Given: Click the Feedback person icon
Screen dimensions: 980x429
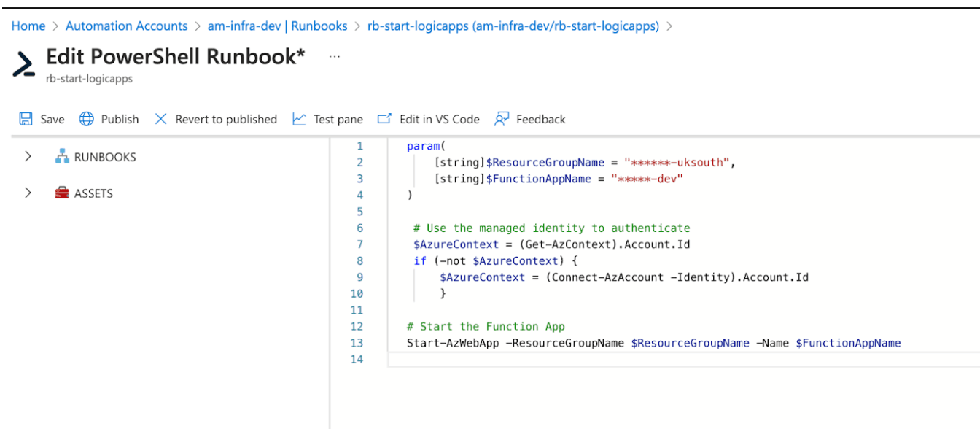Looking at the screenshot, I should [x=502, y=119].
